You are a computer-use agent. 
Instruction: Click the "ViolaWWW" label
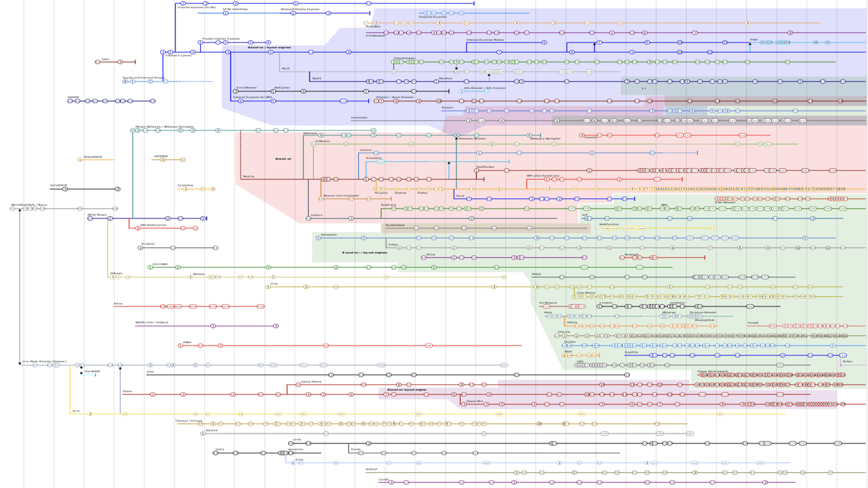59,185
